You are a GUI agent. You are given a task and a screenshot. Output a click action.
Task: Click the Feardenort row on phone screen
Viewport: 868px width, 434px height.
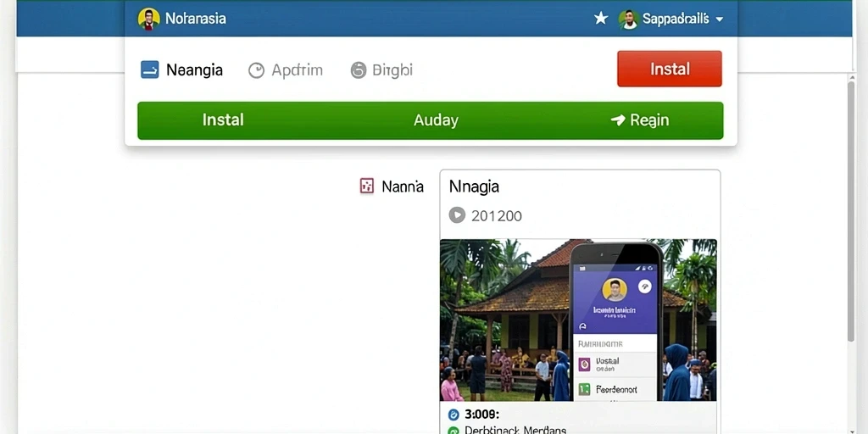click(615, 390)
